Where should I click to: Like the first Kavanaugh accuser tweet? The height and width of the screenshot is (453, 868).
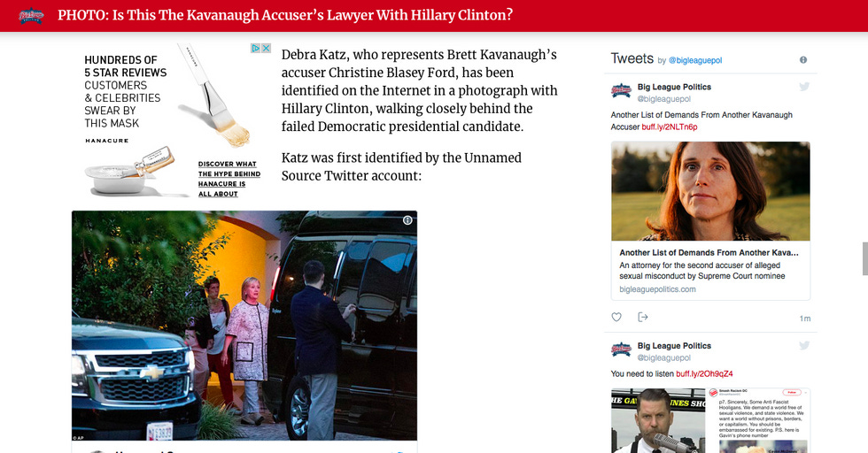tap(616, 317)
